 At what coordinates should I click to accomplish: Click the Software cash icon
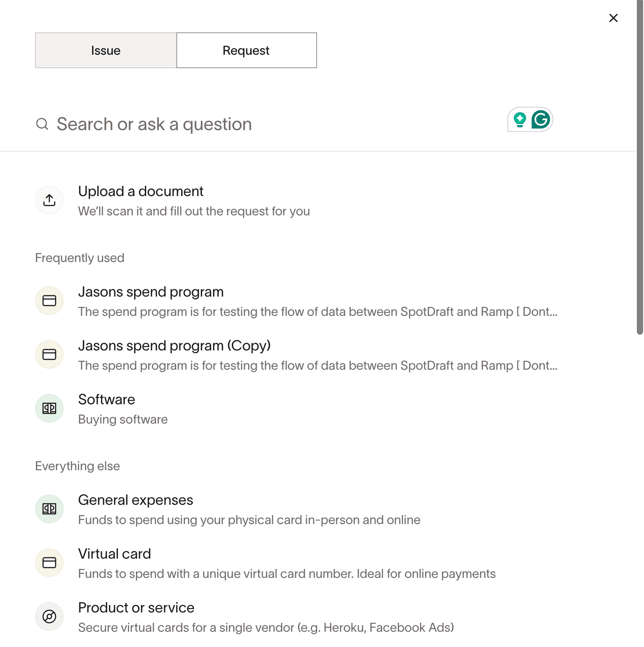point(49,408)
